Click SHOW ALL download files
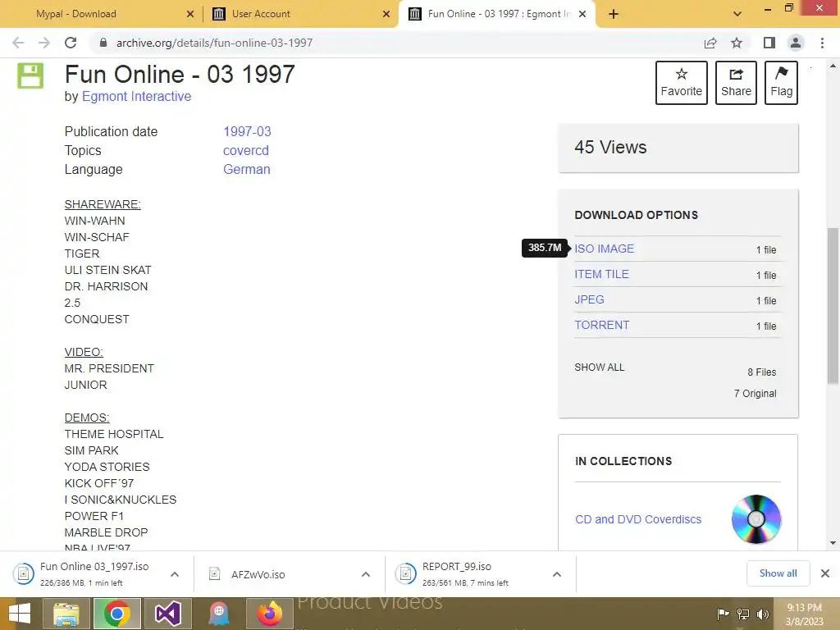The width and height of the screenshot is (840, 630). tap(600, 367)
